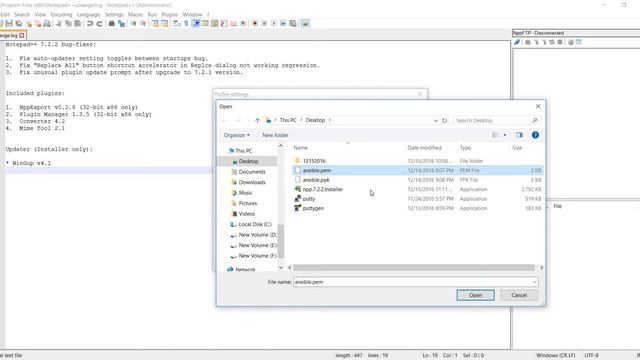Click the Save All toolbar icon
Image resolution: width=640 pixels, height=360 pixels.
[x=19, y=24]
